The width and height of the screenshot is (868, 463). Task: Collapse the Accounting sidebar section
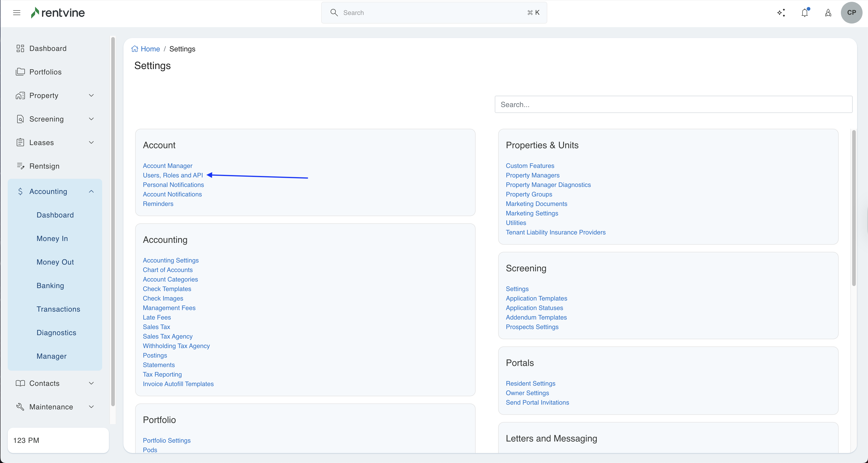[91, 191]
